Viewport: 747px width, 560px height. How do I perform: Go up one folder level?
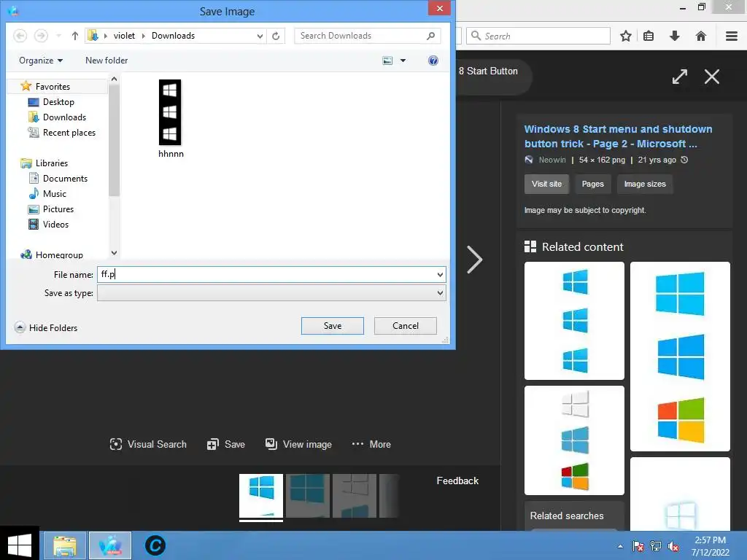click(75, 36)
